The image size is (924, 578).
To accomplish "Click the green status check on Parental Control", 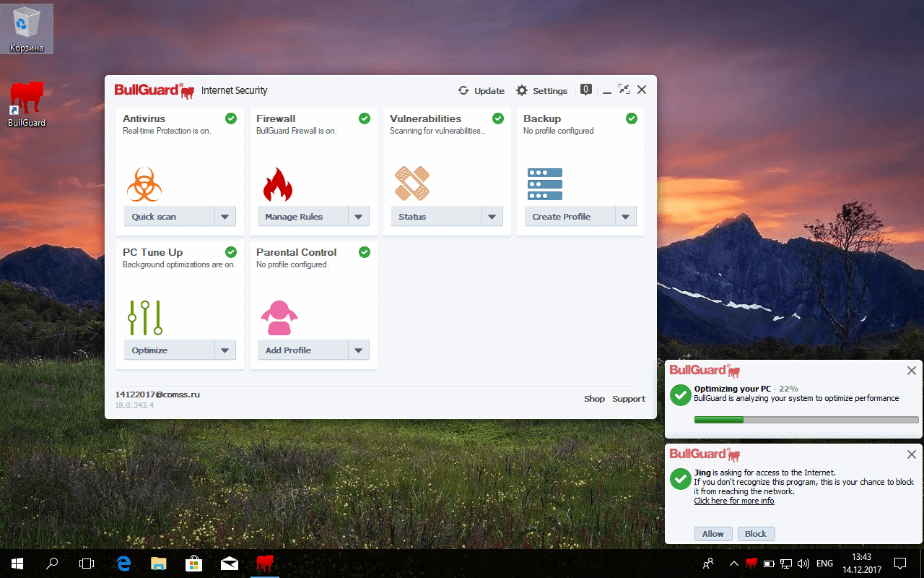I will [365, 252].
